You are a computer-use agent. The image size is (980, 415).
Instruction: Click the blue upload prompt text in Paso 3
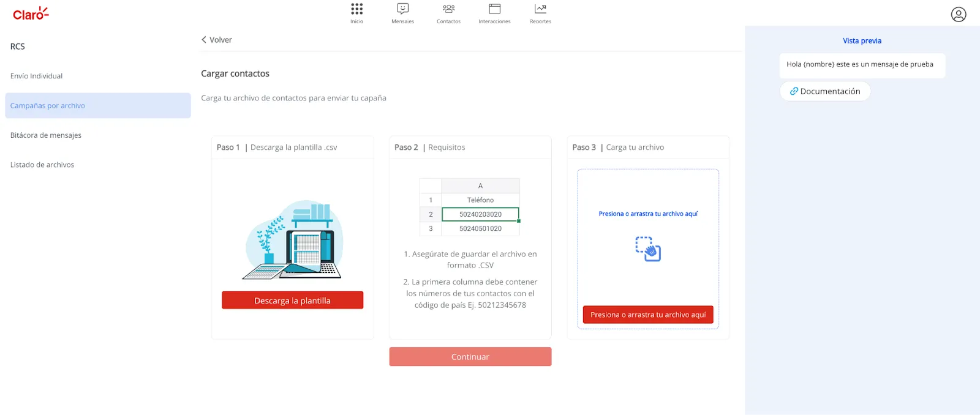(x=648, y=214)
